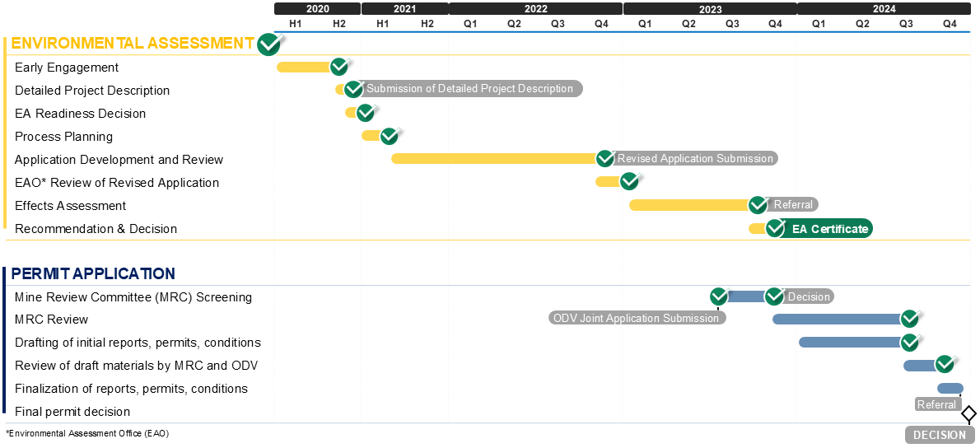
Task: Select the Process Planning checkmark icon
Action: click(390, 136)
